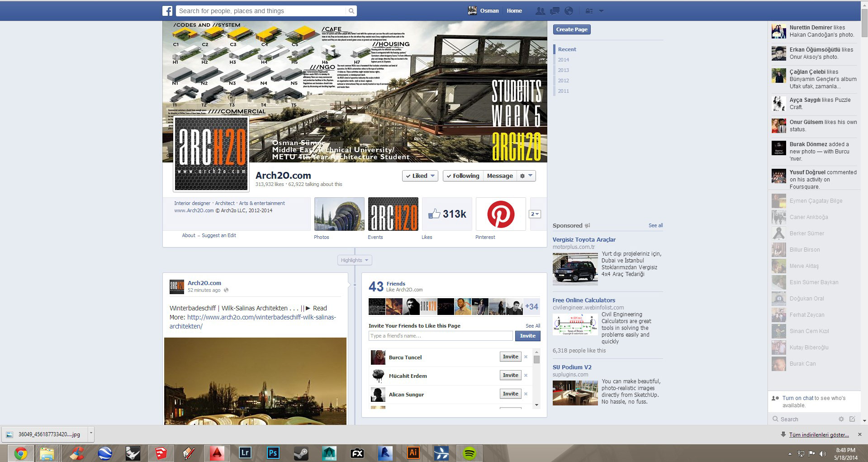Screen dimensions: 868x462
Task: Click Invite button next to friend name field
Action: pyautogui.click(x=527, y=336)
